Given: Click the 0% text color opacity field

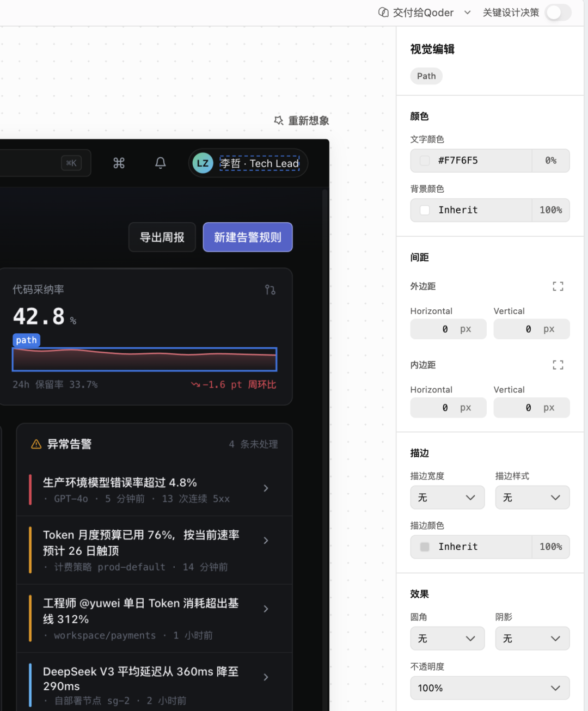Looking at the screenshot, I should (x=551, y=161).
